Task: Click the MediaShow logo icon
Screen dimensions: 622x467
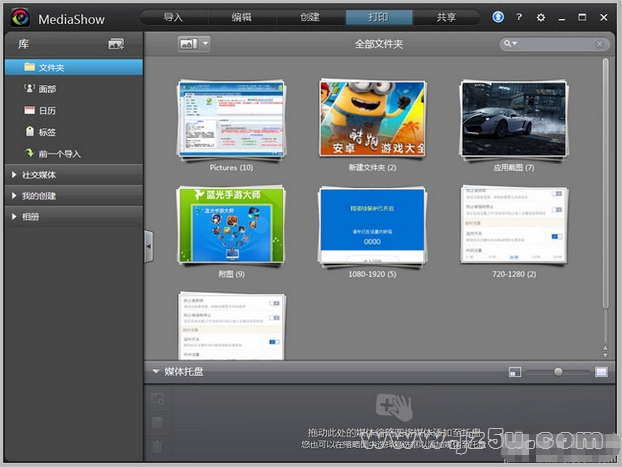Action: click(20, 18)
